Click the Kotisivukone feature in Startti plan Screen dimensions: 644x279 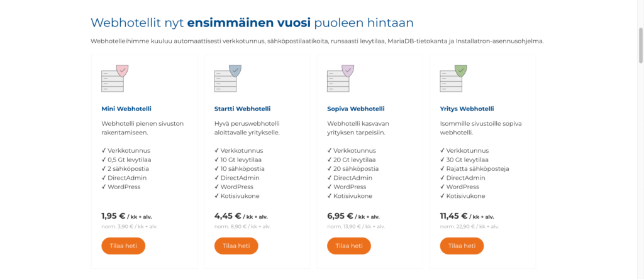coord(240,196)
